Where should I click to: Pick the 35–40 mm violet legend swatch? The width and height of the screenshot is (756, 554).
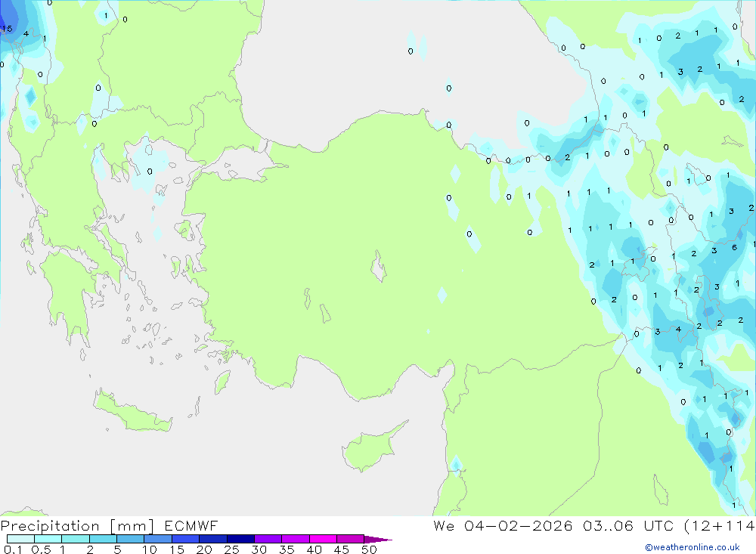pyautogui.click(x=296, y=539)
